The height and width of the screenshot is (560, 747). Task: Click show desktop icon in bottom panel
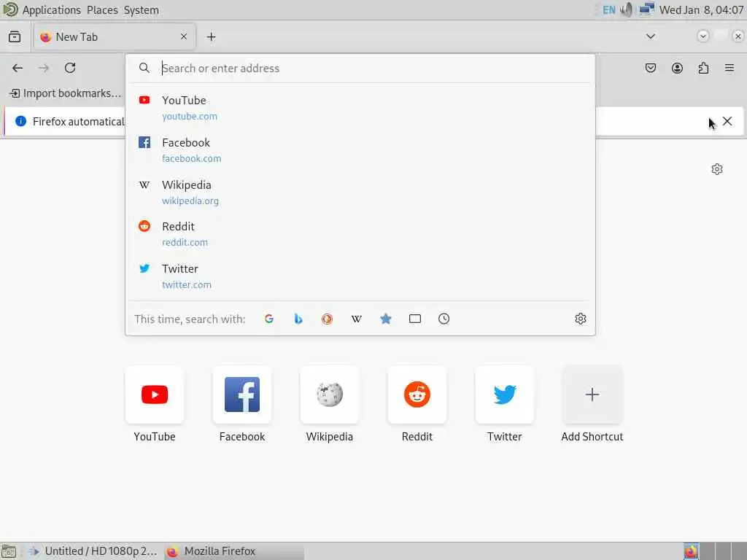[9, 551]
